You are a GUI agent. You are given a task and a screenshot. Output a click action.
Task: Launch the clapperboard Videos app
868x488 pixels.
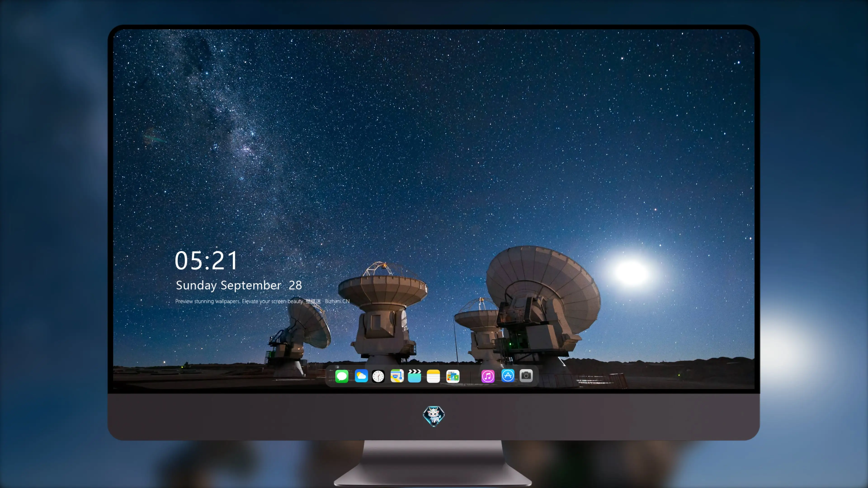pos(415,376)
